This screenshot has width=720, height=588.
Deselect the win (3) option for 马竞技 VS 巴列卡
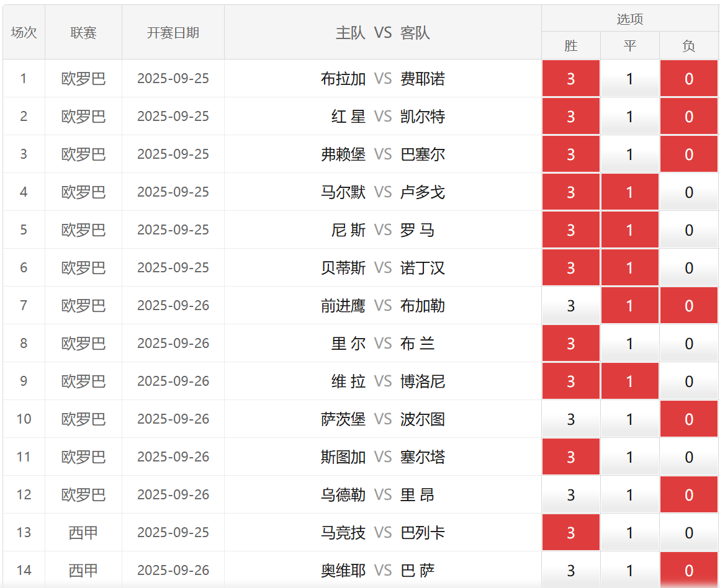pos(570,533)
